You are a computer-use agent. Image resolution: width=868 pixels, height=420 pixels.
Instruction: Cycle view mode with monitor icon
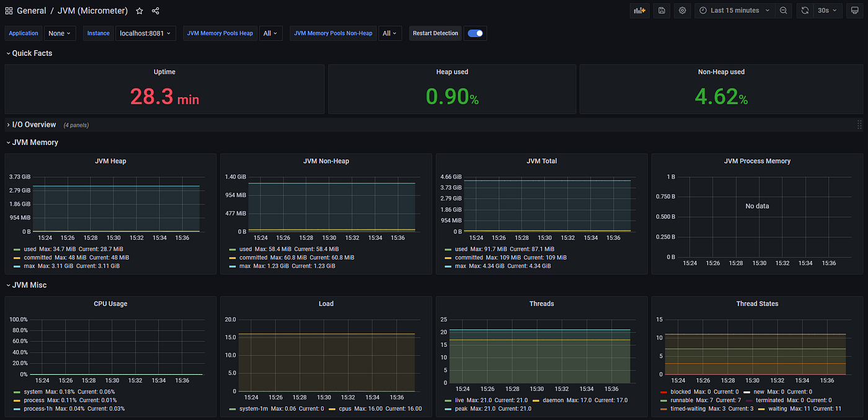click(854, 11)
